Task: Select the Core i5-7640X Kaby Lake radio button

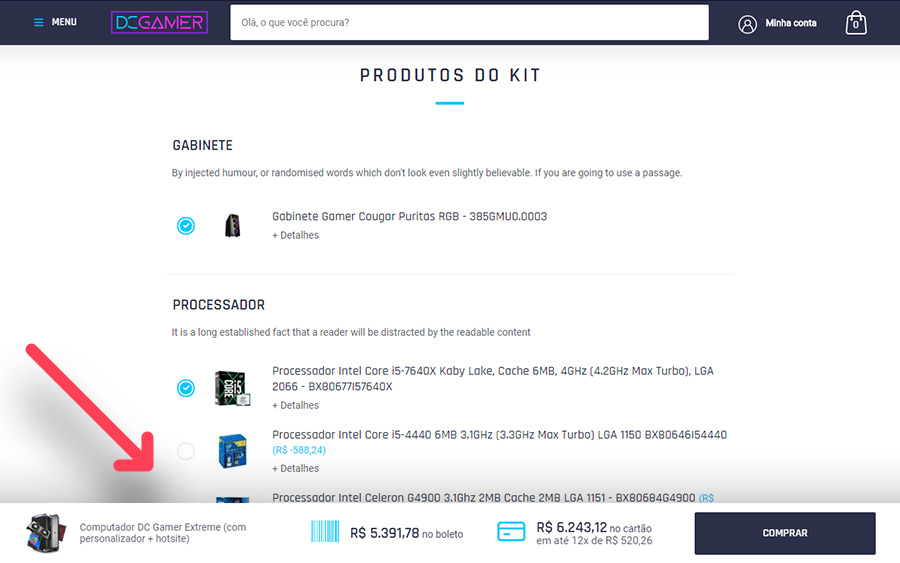Action: point(185,388)
